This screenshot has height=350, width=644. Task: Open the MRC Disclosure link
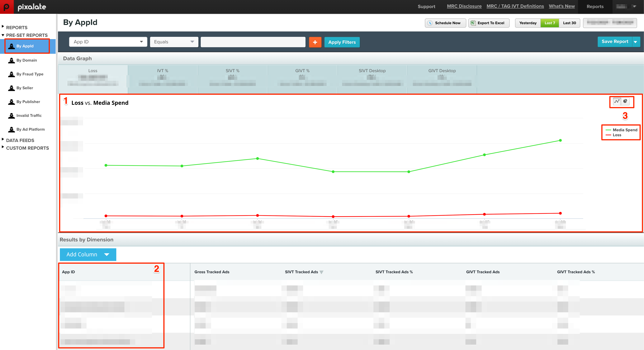464,6
